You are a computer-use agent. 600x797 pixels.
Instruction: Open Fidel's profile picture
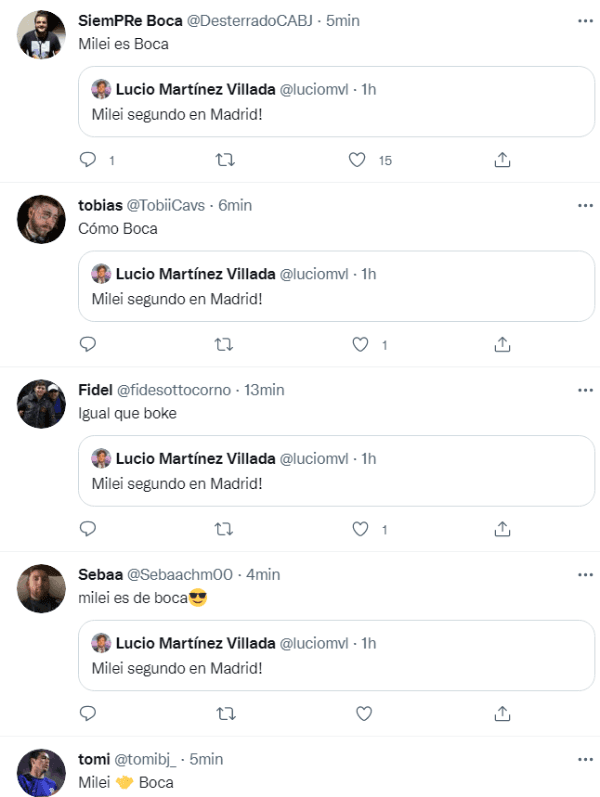[x=41, y=404]
